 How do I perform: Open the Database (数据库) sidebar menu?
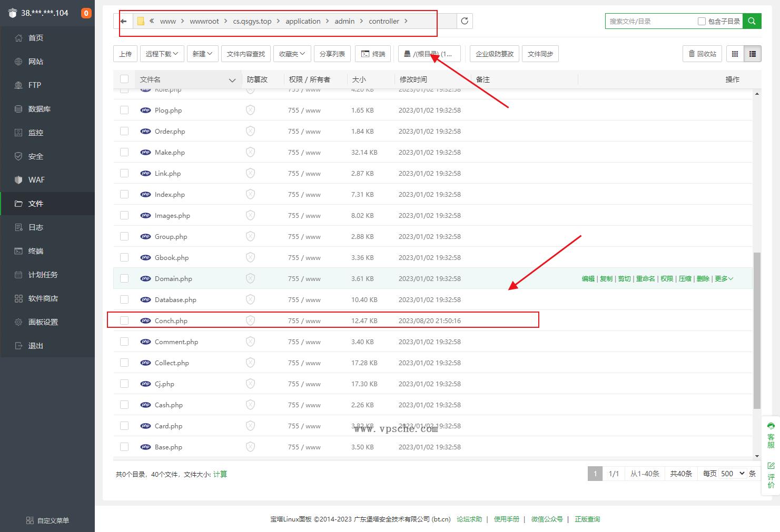39,109
